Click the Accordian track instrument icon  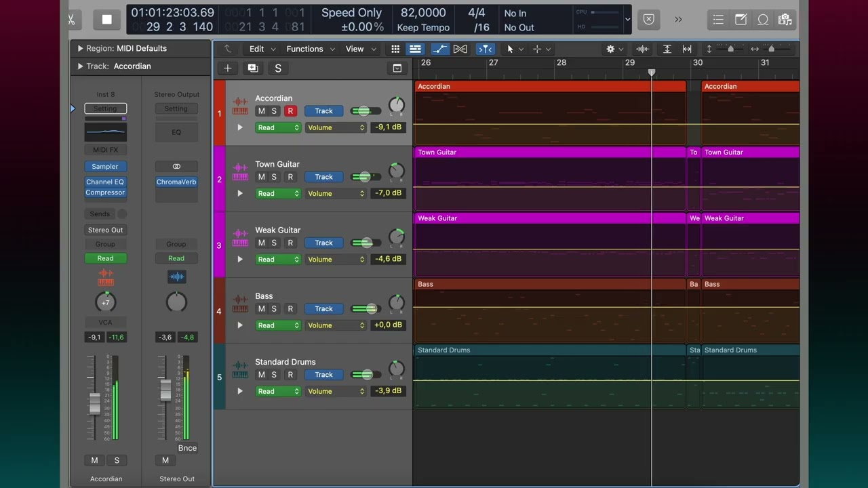tap(240, 106)
